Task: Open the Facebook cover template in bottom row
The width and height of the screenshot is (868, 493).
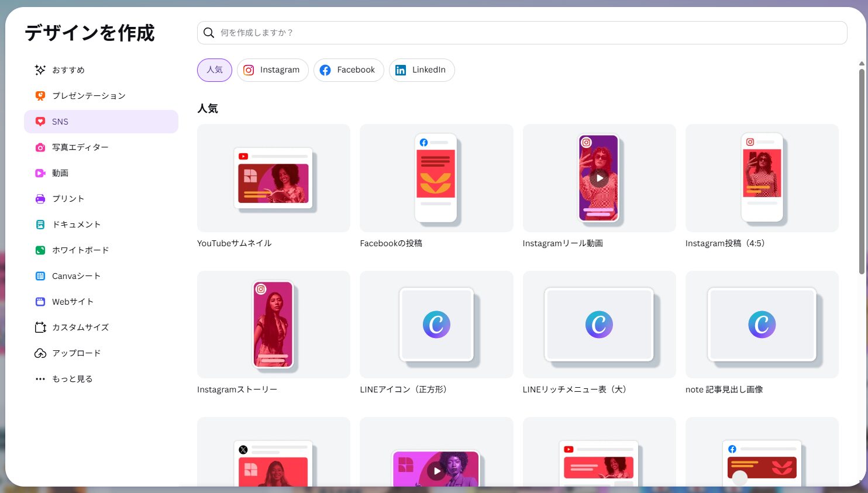Action: tap(762, 451)
